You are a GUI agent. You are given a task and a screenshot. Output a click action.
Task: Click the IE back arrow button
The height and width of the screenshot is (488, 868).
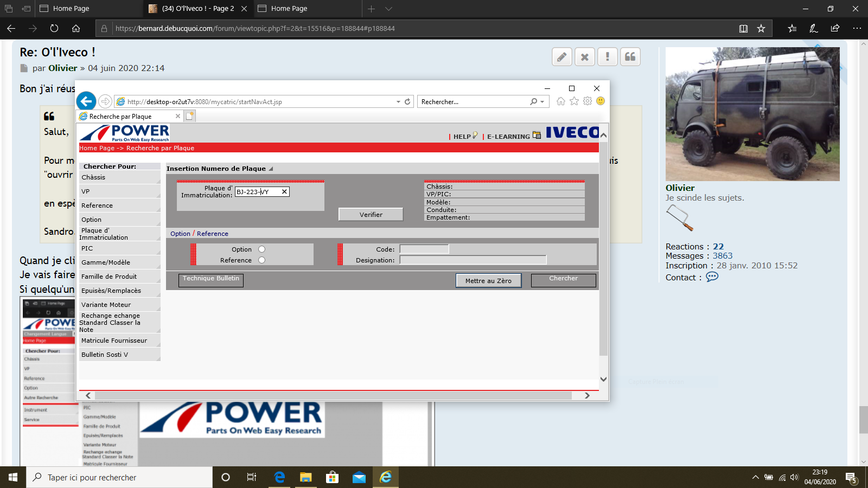(86, 101)
